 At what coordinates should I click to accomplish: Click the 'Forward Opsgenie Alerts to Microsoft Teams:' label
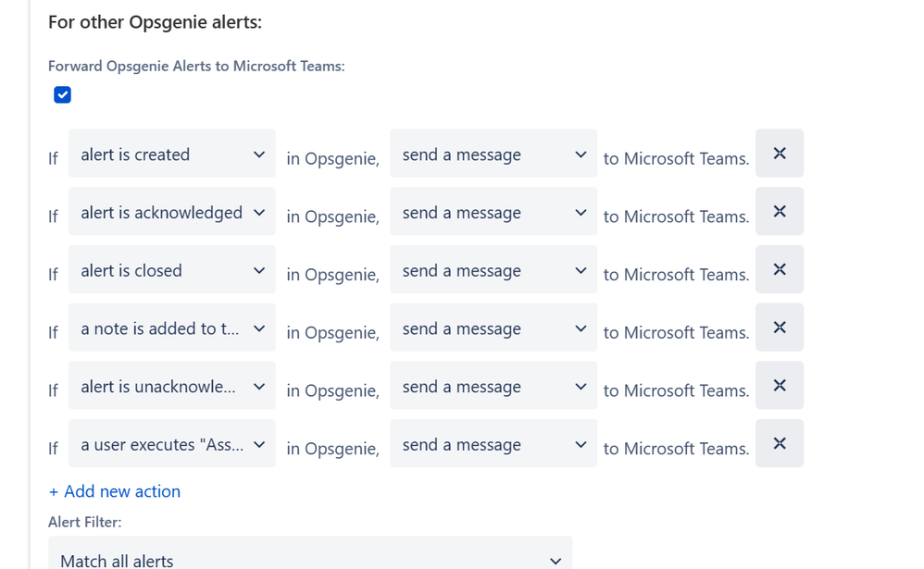point(196,66)
